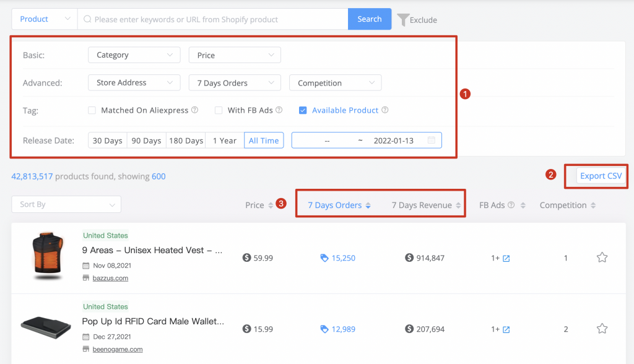Open the Sort By dropdown
Screen dimensions: 634x364
point(66,204)
